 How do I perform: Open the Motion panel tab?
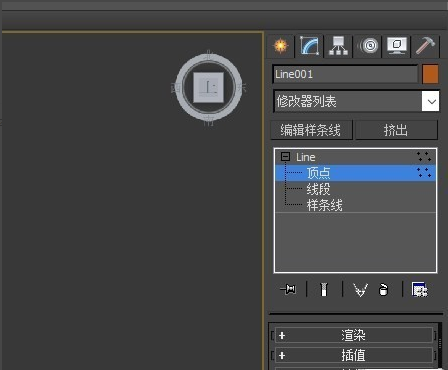click(368, 46)
